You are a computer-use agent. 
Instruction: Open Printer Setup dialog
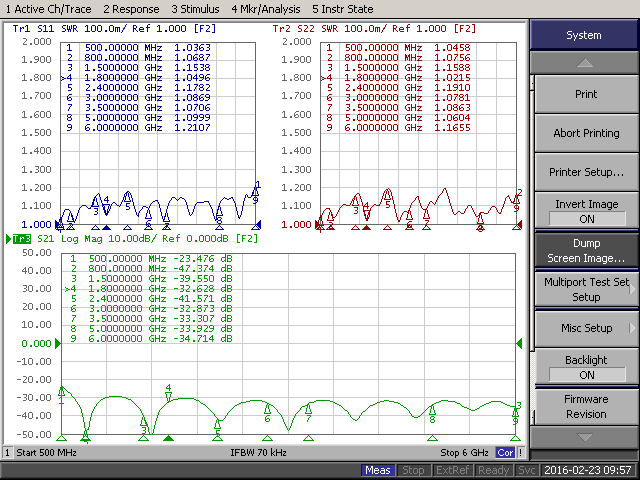586,172
